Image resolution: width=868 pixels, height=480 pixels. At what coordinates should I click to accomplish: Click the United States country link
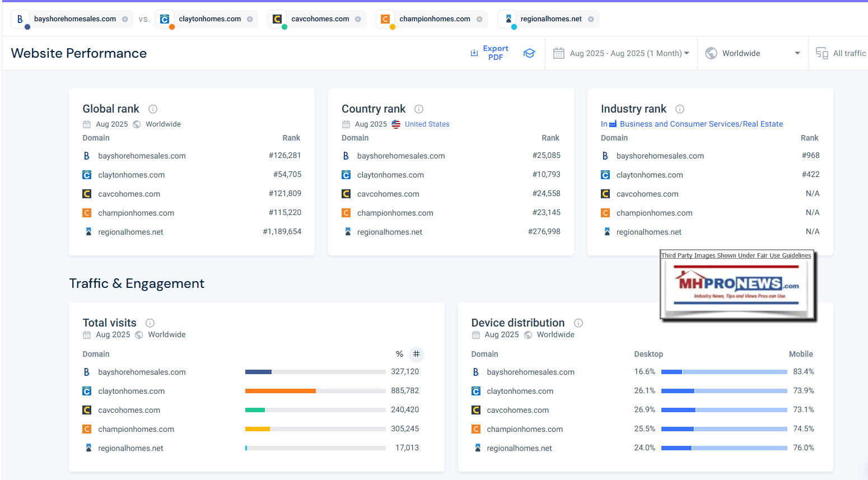[427, 124]
